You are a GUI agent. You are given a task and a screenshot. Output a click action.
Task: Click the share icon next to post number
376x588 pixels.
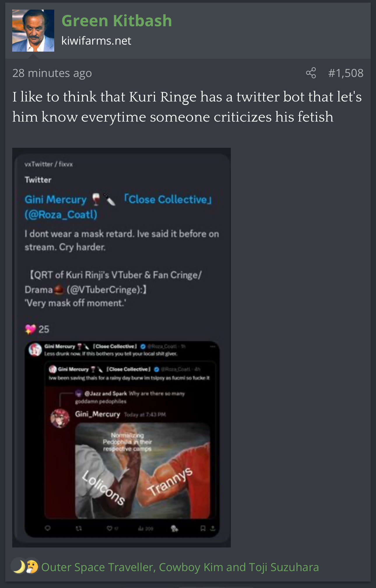coord(311,73)
